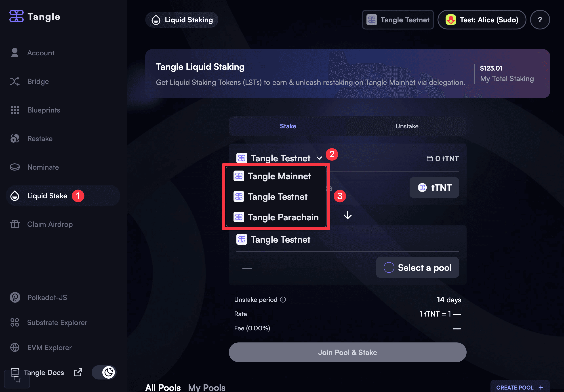The height and width of the screenshot is (392, 564).
Task: Select Tangle Parachain network option
Action: [x=278, y=217]
